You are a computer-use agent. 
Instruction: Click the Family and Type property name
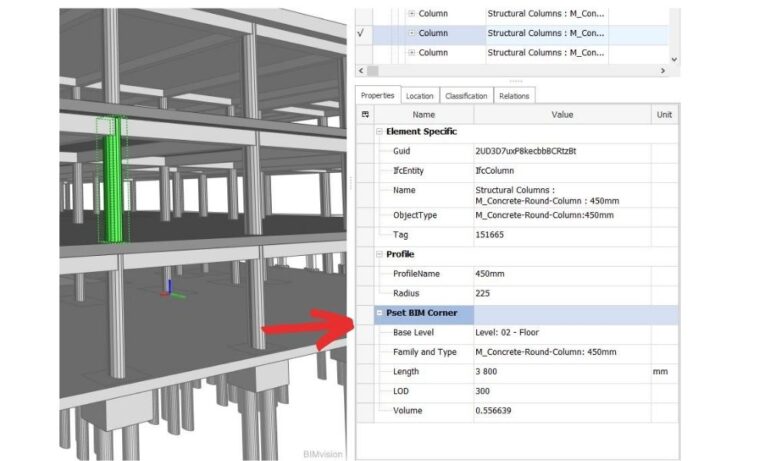coord(425,352)
